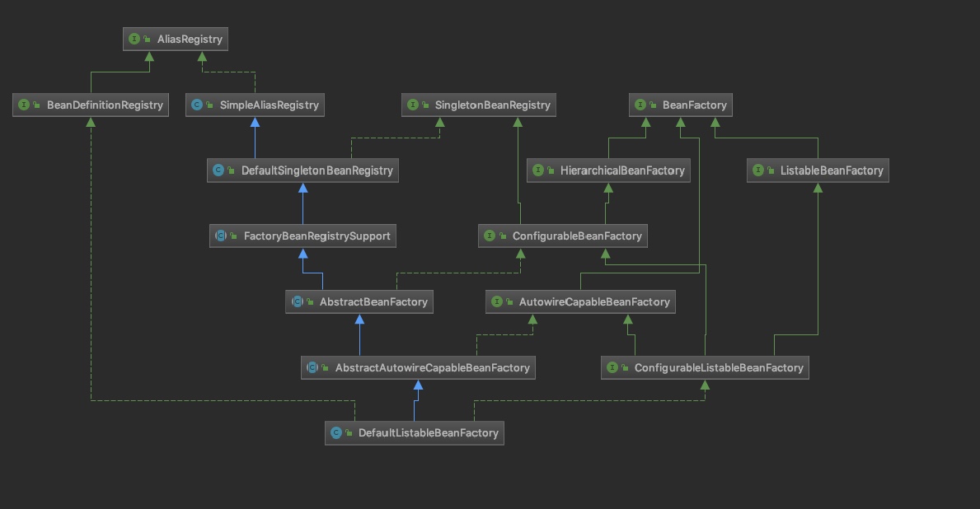Click the interface icon on SingletonBeanRegistry node
Image resolution: width=980 pixels, height=509 pixels.
[412, 105]
